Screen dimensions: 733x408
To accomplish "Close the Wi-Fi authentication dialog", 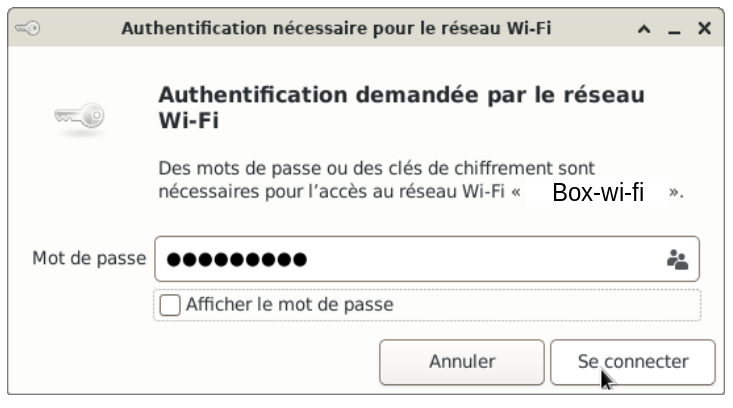I will [x=704, y=29].
